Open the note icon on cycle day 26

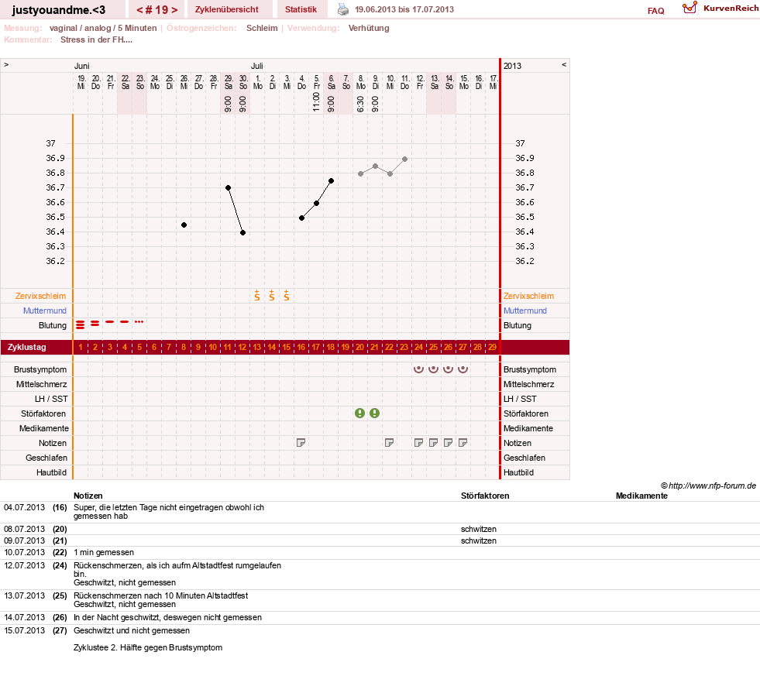[449, 443]
